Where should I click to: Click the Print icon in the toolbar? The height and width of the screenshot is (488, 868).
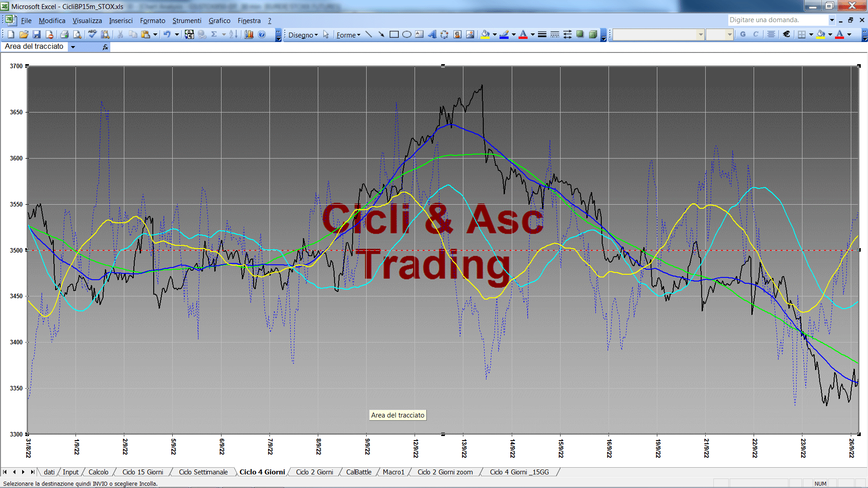point(64,35)
